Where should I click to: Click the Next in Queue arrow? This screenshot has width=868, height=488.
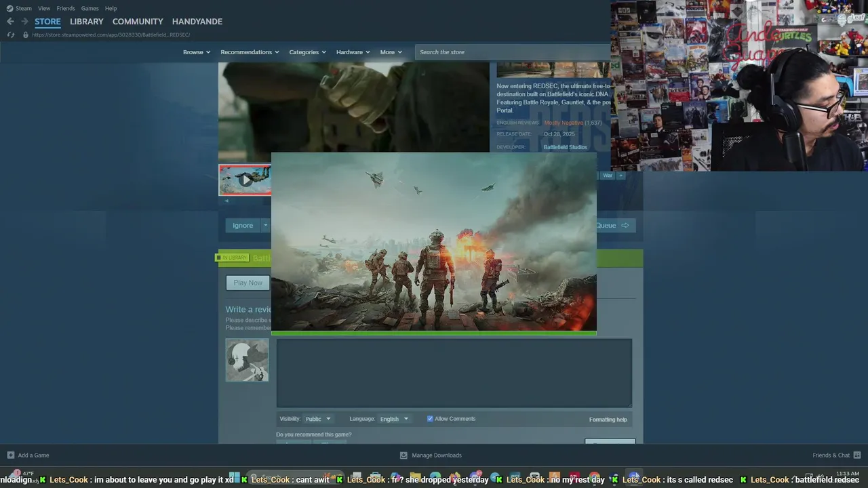625,226
